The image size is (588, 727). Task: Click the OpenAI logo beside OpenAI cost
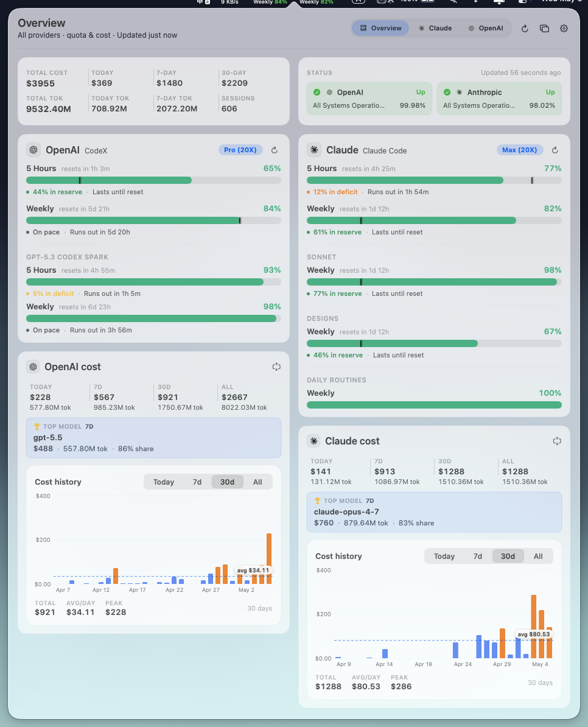click(33, 367)
